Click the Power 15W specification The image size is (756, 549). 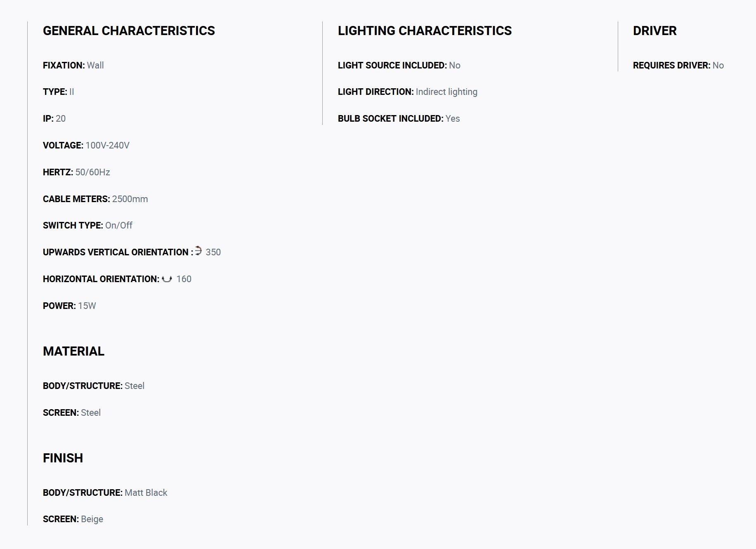click(69, 306)
